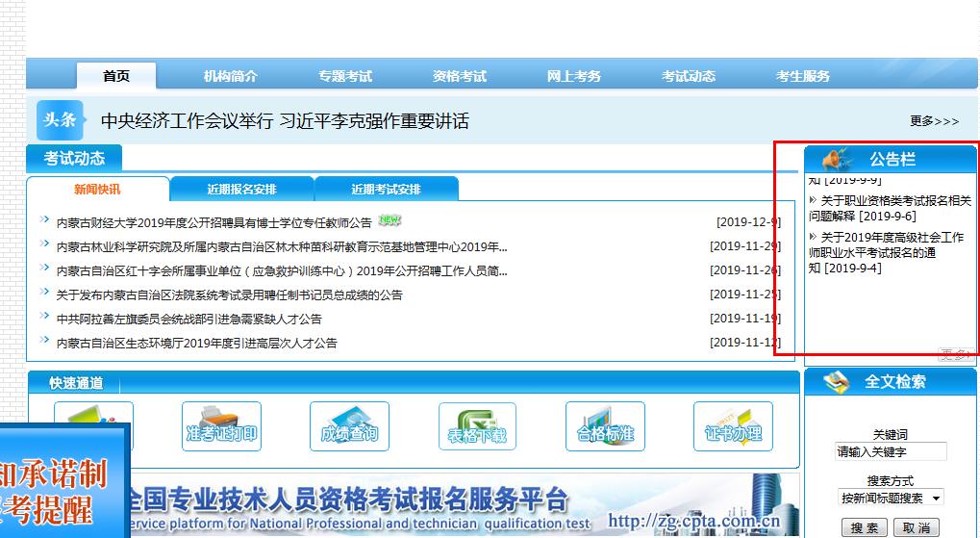The height and width of the screenshot is (538, 980).
Task: Click the 证书办理 certificate icon
Action: (733, 427)
